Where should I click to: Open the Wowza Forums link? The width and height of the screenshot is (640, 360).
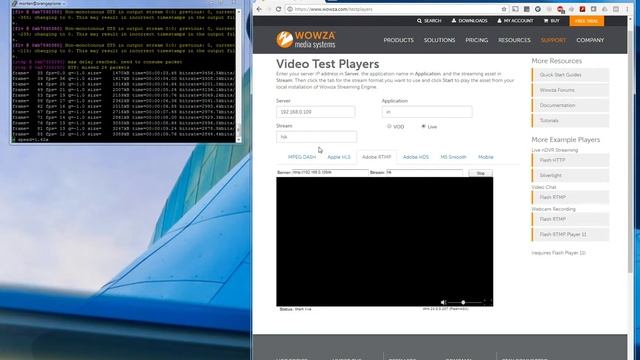coord(571,90)
